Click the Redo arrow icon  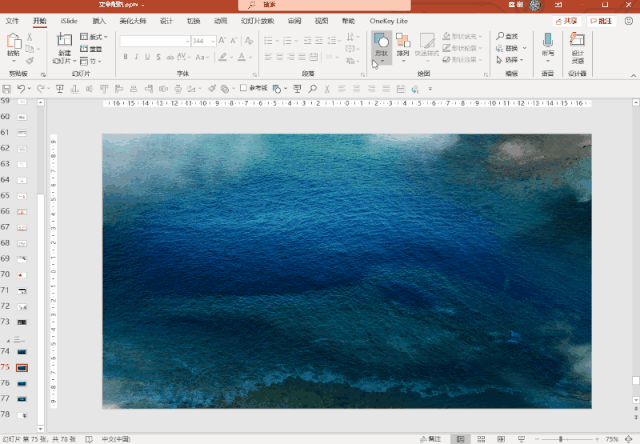click(x=40, y=89)
